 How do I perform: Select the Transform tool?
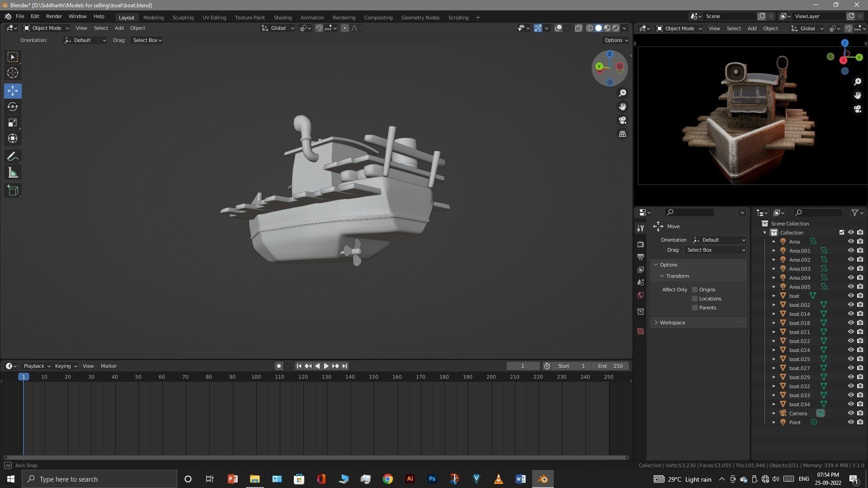point(13,139)
